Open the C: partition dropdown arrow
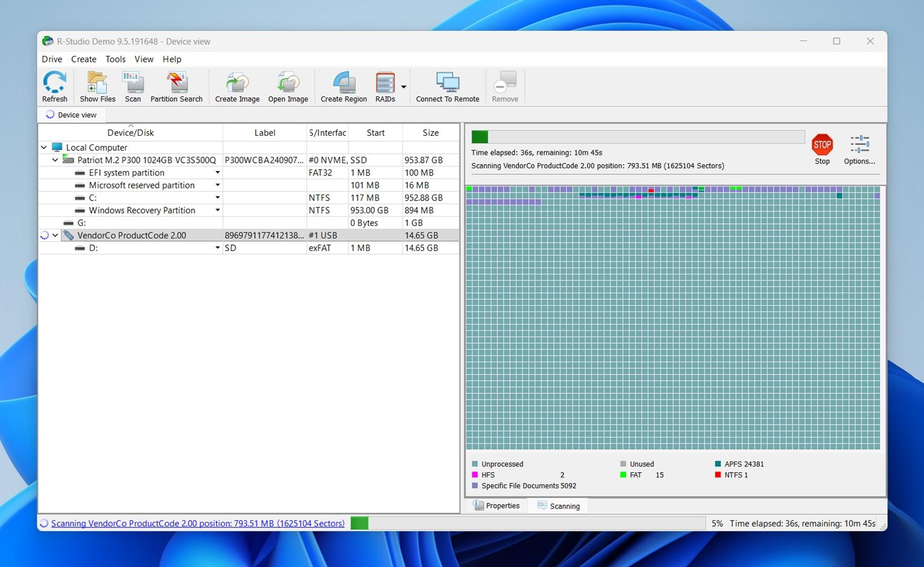924x567 pixels. 217,197
